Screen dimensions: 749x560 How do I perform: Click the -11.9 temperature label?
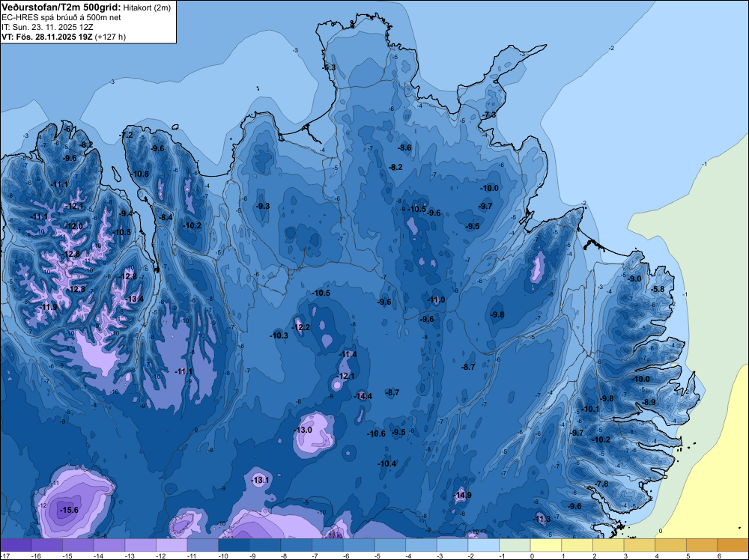[48, 307]
